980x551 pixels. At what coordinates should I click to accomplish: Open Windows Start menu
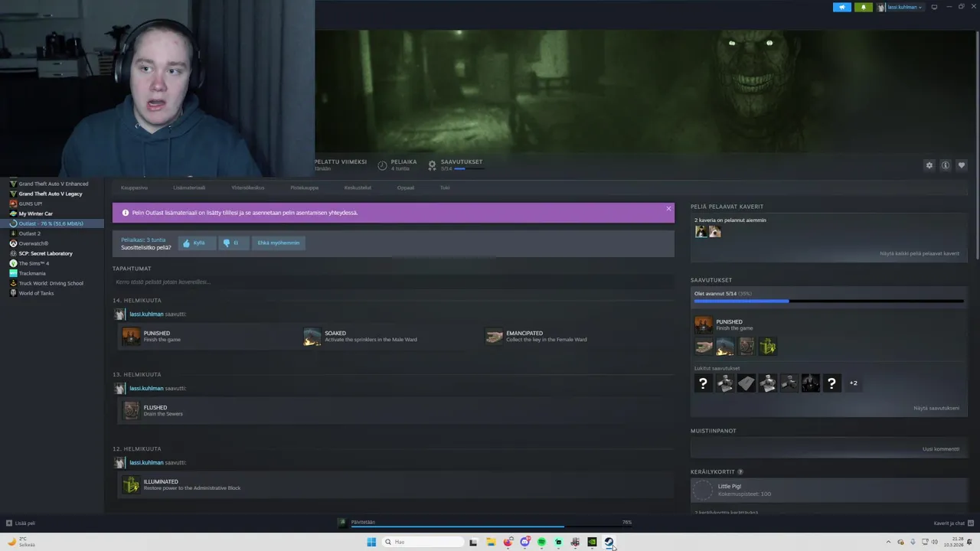coord(371,542)
